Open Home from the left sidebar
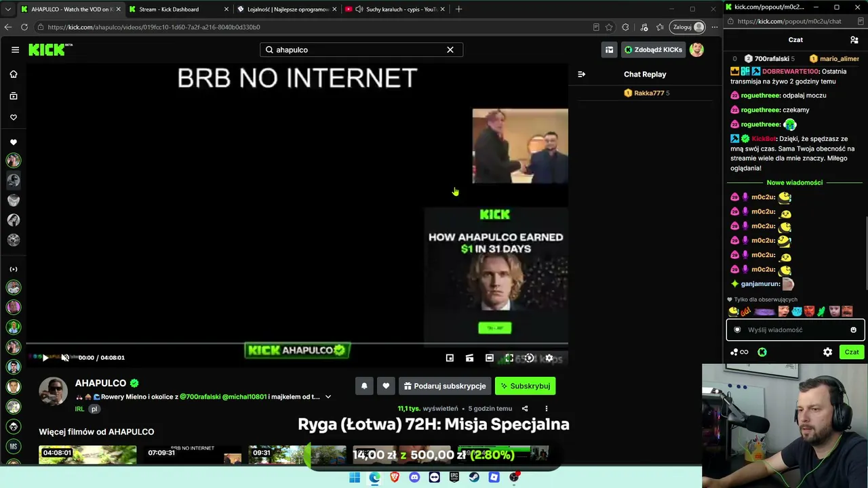Screen dimensions: 868x488 [14, 74]
